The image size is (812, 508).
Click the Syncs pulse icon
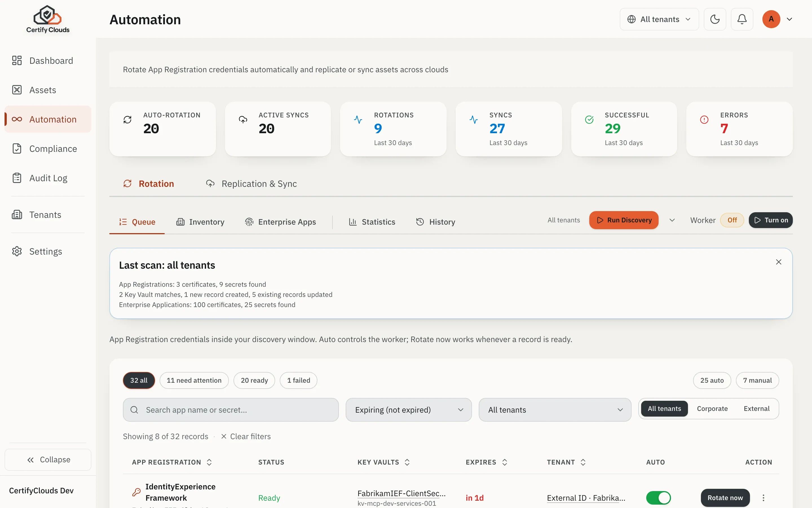point(473,120)
